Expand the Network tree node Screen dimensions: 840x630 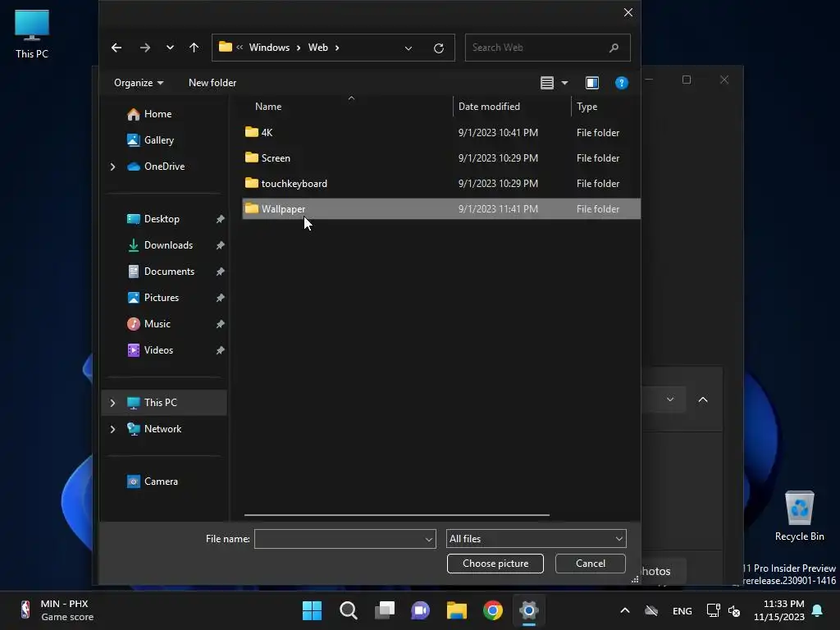tap(112, 429)
